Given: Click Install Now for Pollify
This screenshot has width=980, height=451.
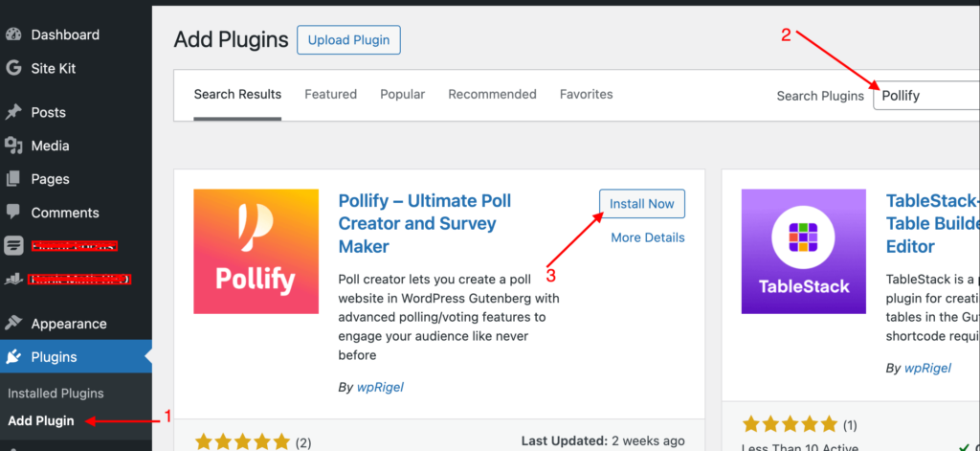Looking at the screenshot, I should point(642,204).
